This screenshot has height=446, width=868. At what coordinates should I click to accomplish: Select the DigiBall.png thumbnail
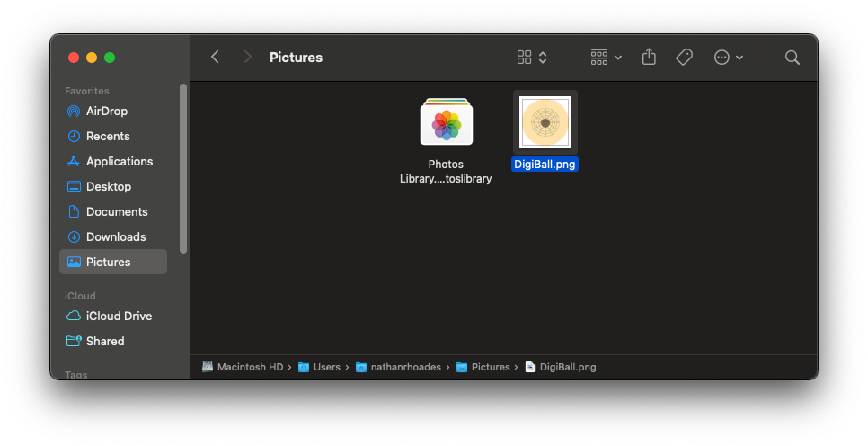point(545,122)
